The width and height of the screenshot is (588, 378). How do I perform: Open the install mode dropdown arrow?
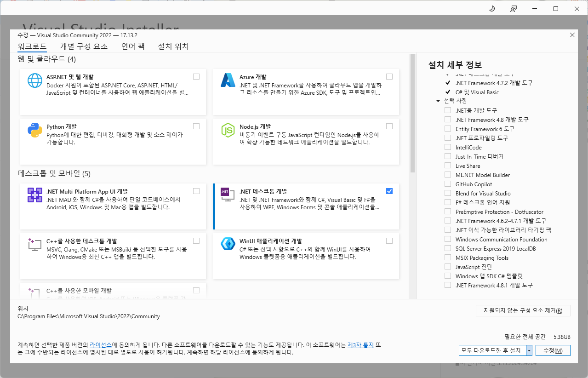[x=529, y=350]
